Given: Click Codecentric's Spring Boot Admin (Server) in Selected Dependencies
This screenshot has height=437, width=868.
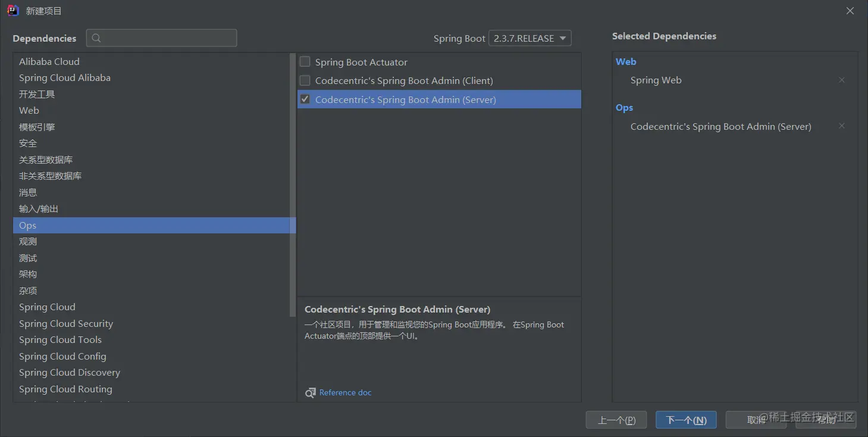Looking at the screenshot, I should tap(720, 126).
